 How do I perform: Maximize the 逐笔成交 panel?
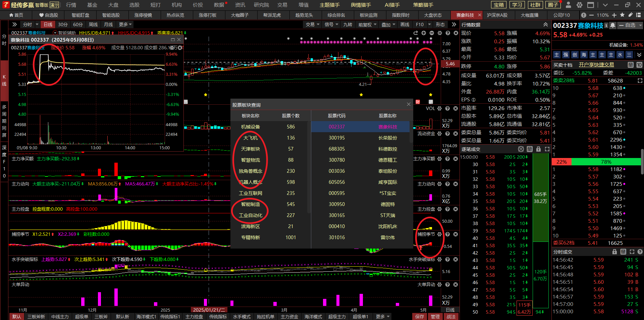point(547,149)
